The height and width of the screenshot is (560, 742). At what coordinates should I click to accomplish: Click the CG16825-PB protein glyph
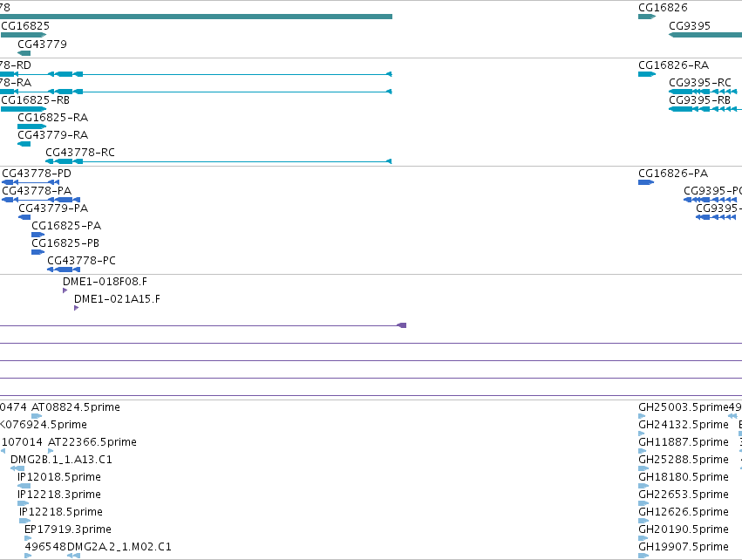coord(37,252)
